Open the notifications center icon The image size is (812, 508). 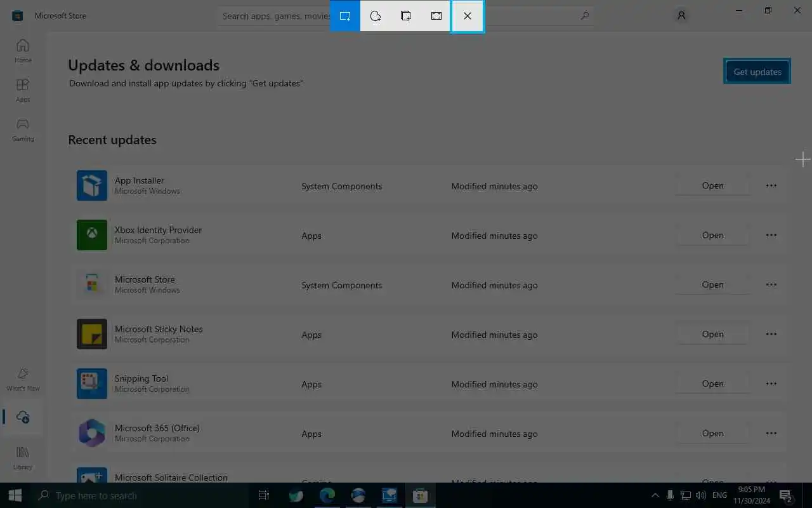[786, 495]
